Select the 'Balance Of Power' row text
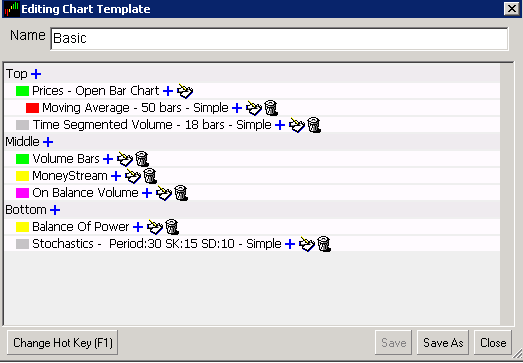 (x=80, y=227)
